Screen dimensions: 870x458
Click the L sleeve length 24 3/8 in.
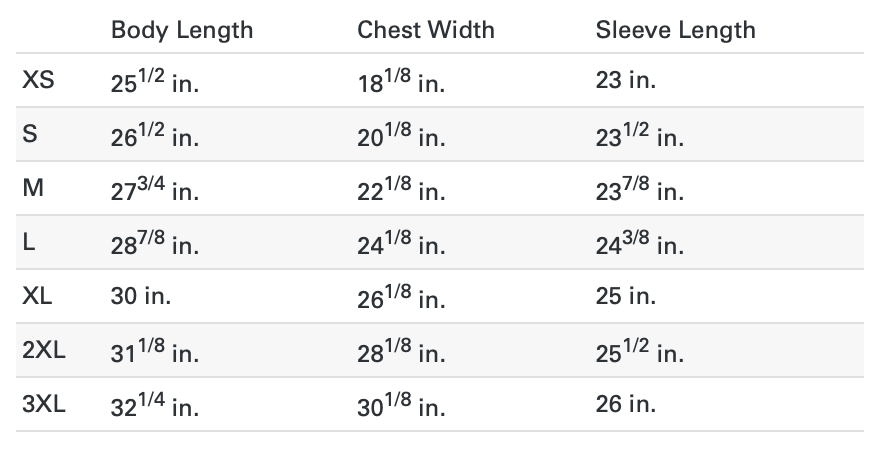pos(639,243)
